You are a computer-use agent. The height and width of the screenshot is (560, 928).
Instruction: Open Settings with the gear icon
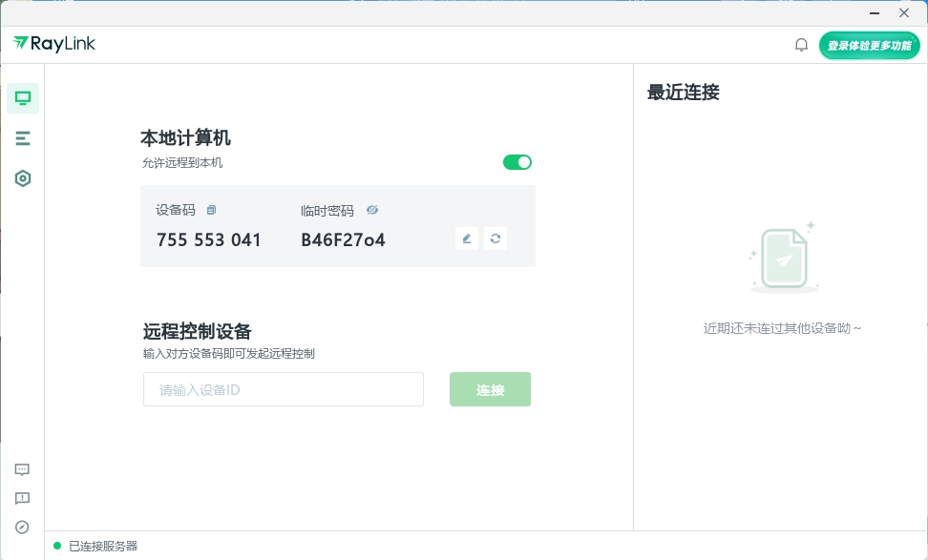coord(22,178)
